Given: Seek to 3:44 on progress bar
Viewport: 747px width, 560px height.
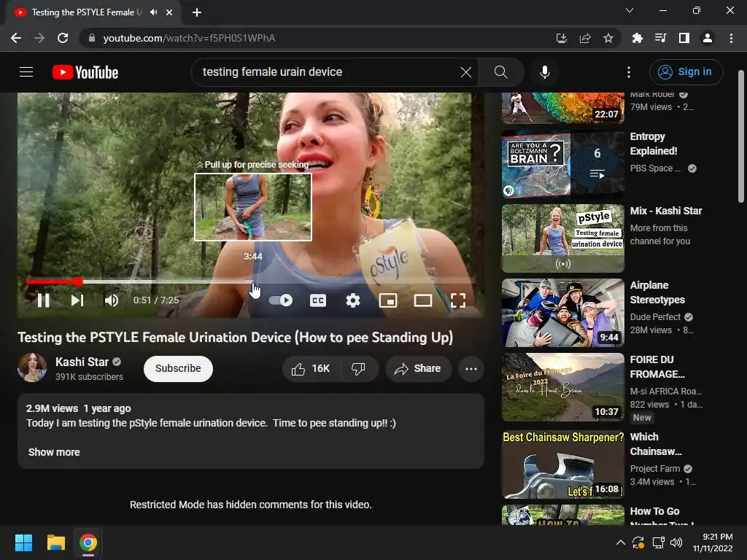Looking at the screenshot, I should tap(253, 282).
